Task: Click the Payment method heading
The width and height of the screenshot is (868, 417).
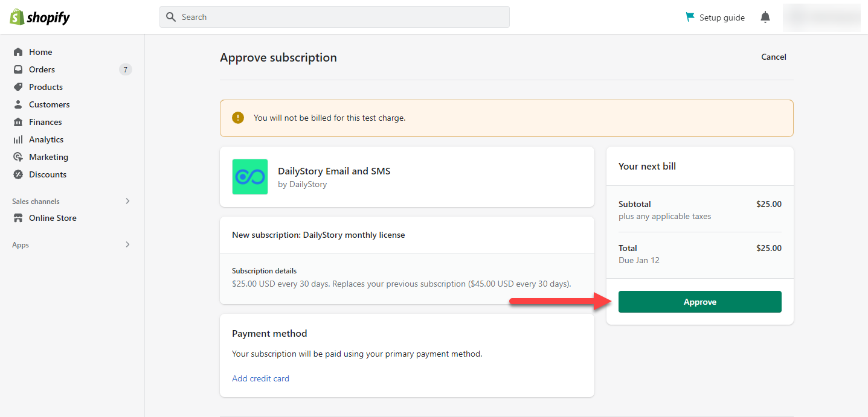Action: coord(269,333)
